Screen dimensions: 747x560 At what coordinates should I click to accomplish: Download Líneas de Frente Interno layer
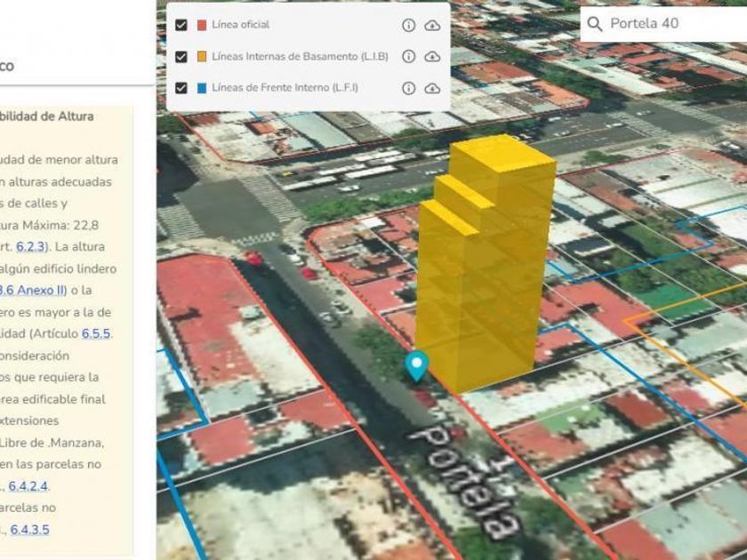432,88
